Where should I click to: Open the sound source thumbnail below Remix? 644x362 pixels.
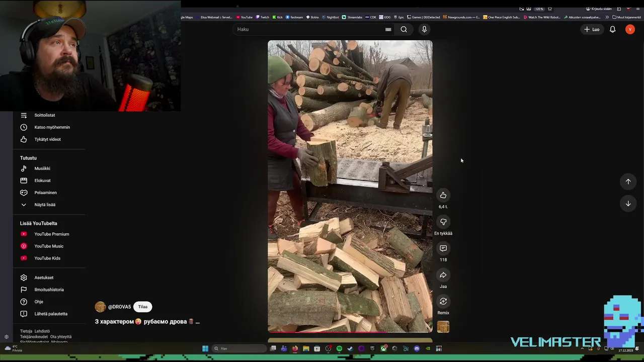[443, 327]
